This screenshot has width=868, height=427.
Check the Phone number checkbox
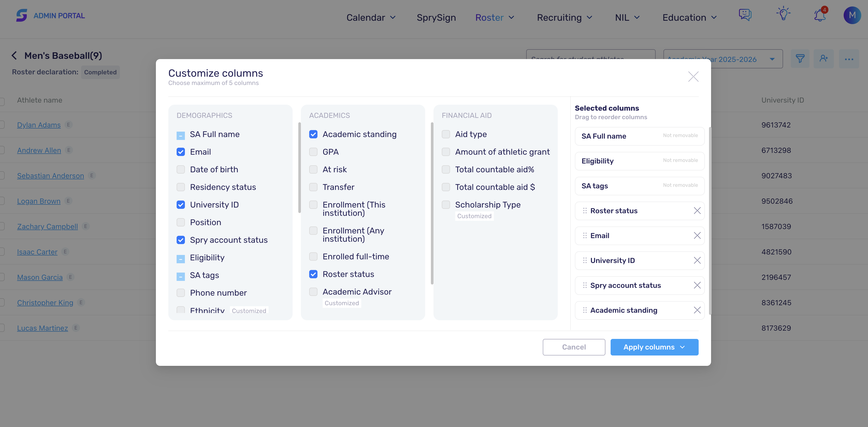click(x=180, y=293)
